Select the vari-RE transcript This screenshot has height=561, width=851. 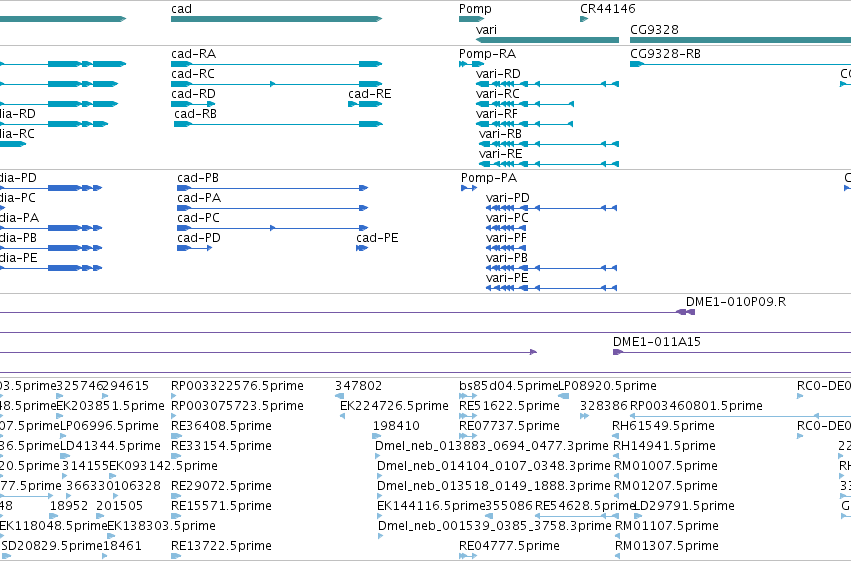(549, 163)
